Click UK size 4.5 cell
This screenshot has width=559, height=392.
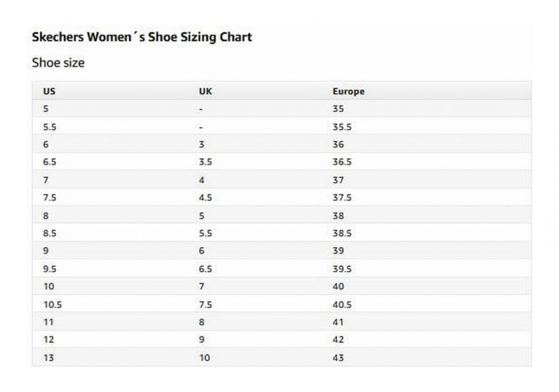coord(205,198)
